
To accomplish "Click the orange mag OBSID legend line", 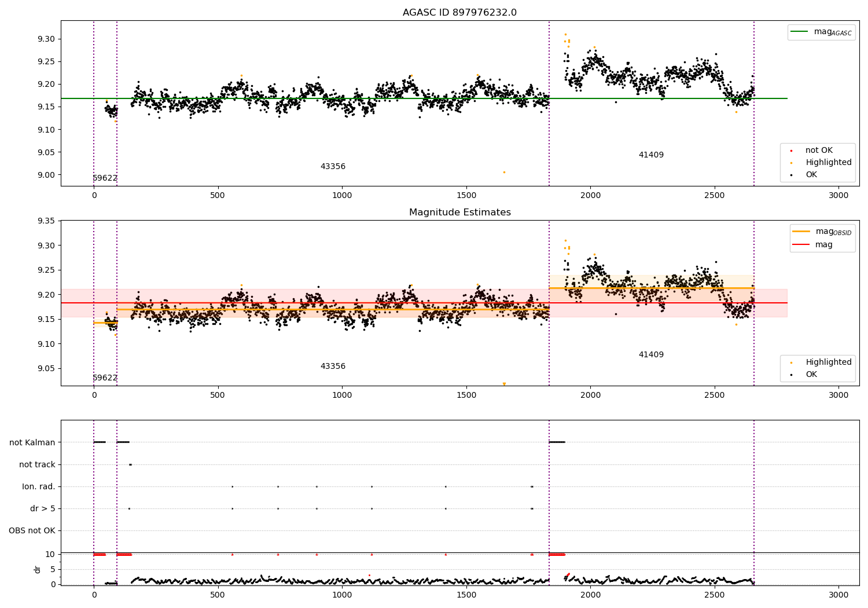I will 801,232.
